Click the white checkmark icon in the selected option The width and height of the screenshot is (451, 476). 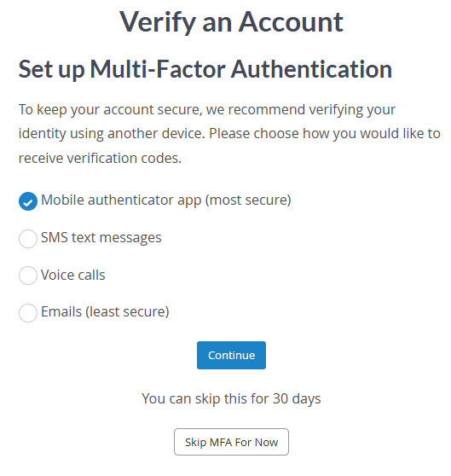point(28,202)
